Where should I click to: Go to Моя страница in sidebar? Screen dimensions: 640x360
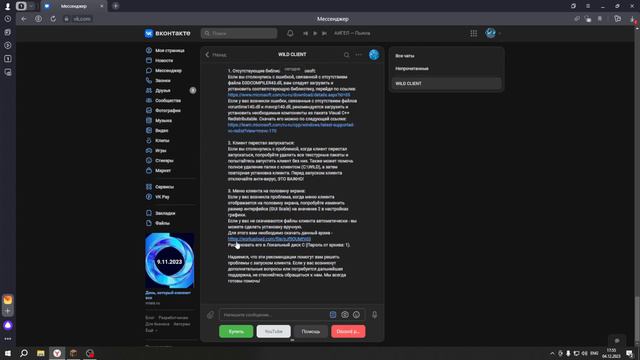pos(169,50)
